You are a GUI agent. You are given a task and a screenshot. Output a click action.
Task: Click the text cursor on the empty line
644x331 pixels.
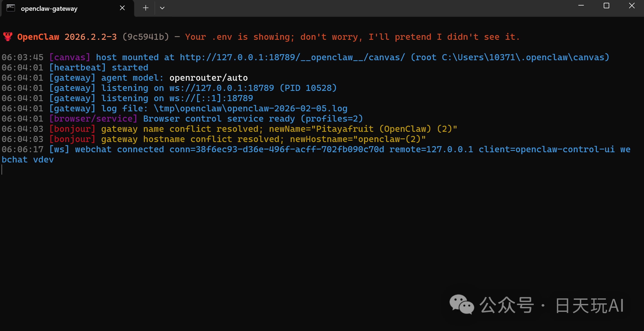[2, 170]
